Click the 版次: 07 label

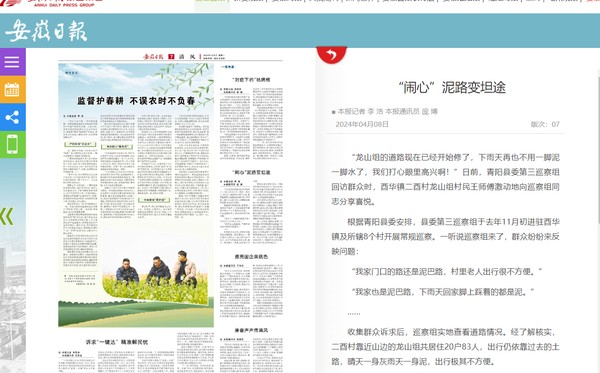[545, 124]
